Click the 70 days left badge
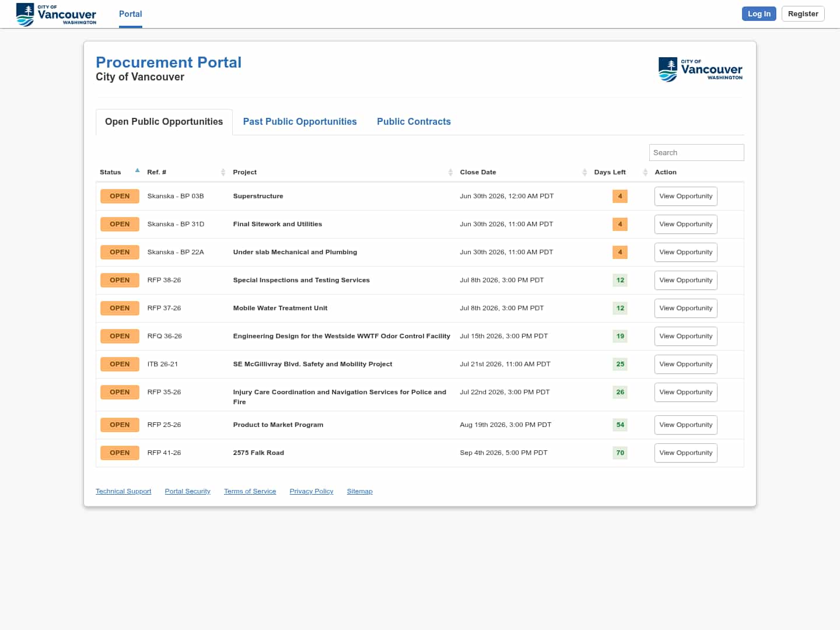The image size is (840, 630). (620, 453)
